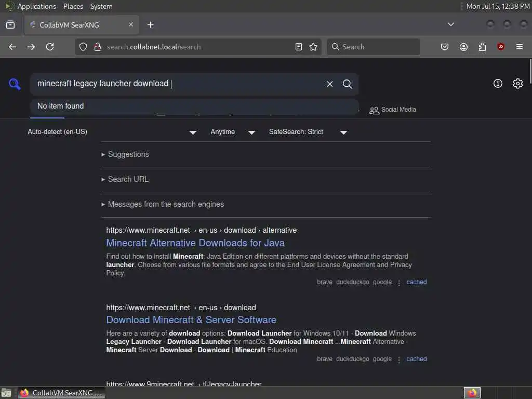
Task: Open the extensions puzzle icon
Action: pyautogui.click(x=482, y=47)
